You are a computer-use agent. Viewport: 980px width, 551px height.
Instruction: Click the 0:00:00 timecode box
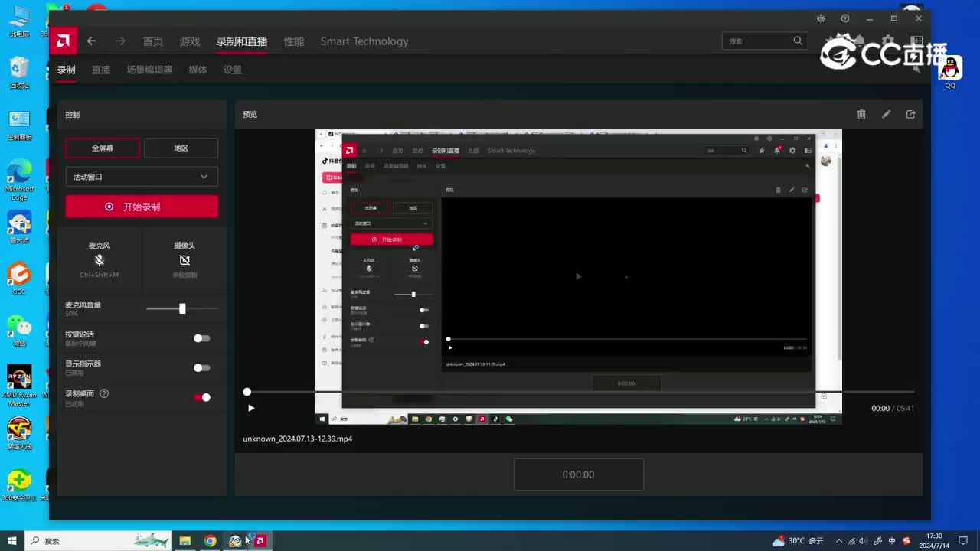pyautogui.click(x=578, y=474)
